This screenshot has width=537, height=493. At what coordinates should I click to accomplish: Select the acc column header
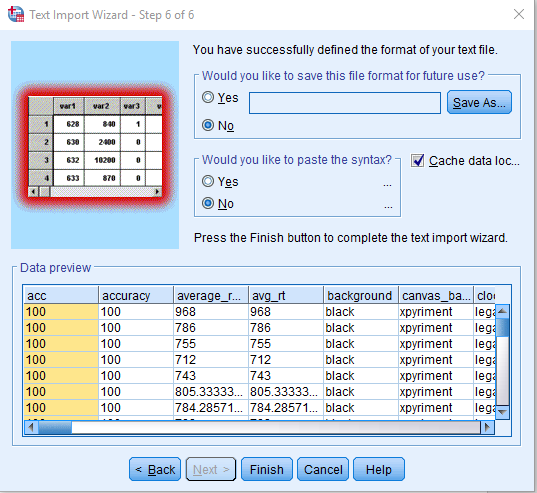[x=61, y=295]
